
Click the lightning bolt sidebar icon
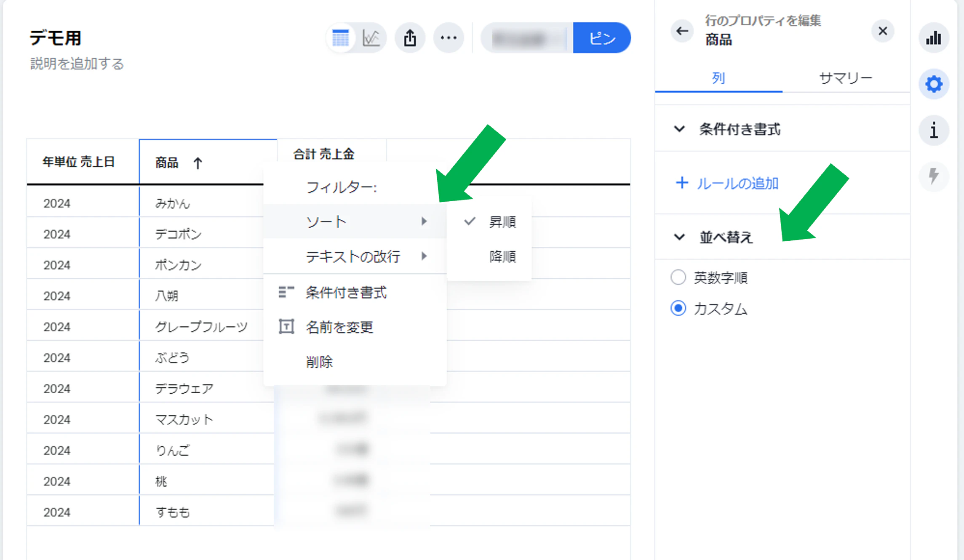point(934,176)
